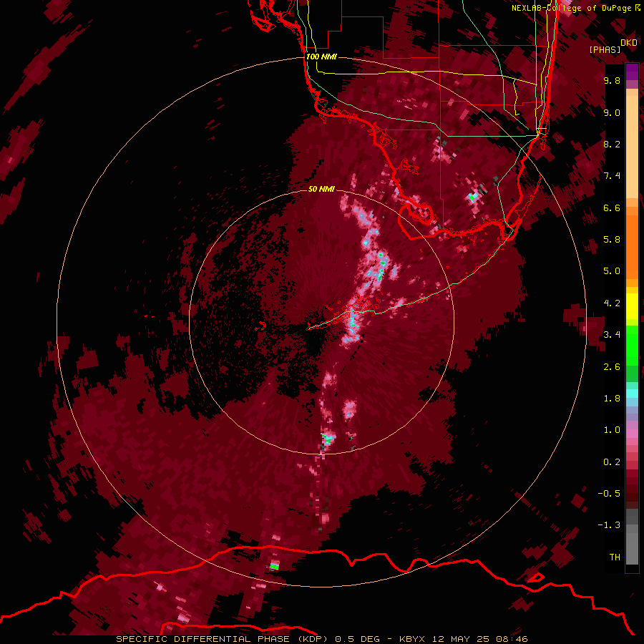Click the -0.5 color scale label

pos(609,494)
